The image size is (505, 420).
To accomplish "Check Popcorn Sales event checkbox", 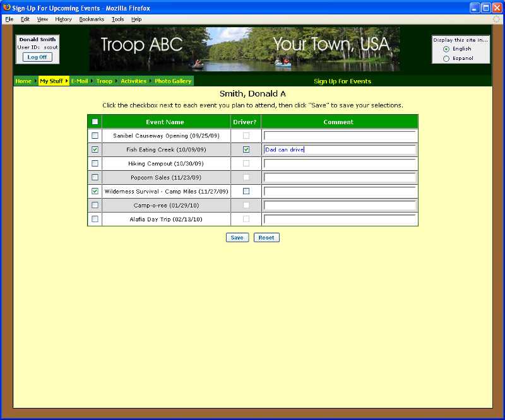I will click(95, 177).
